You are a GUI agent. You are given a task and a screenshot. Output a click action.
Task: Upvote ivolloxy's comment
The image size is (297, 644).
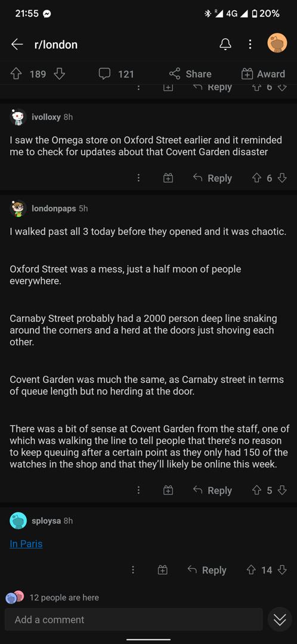tap(257, 178)
